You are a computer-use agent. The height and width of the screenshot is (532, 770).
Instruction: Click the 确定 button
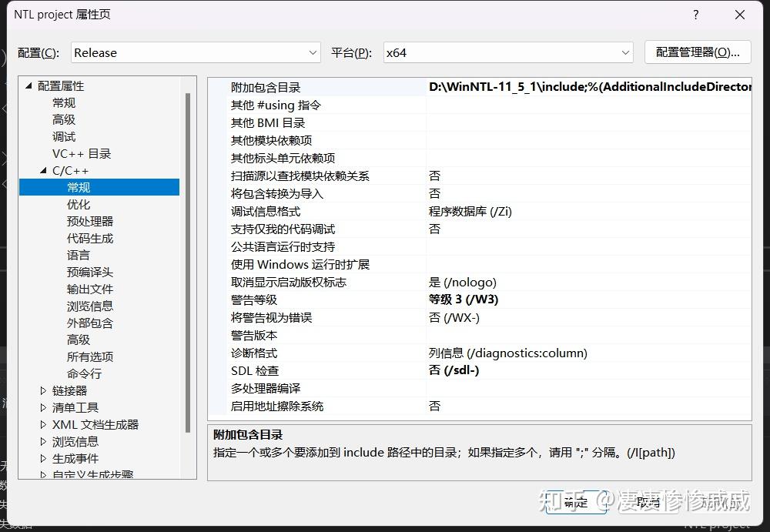575,502
